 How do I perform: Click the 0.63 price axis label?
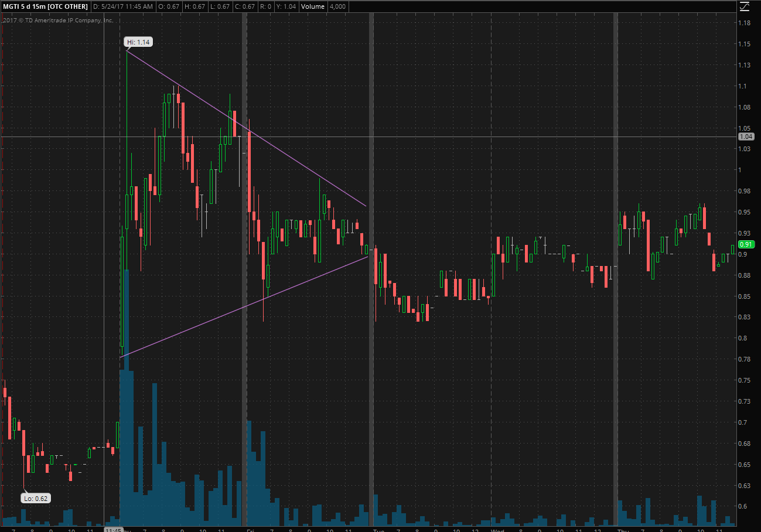(x=745, y=485)
